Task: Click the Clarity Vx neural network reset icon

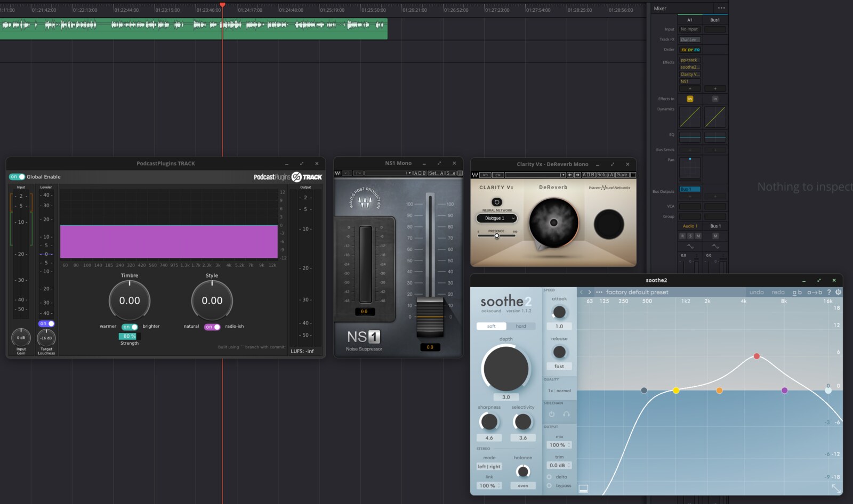Action: (497, 202)
